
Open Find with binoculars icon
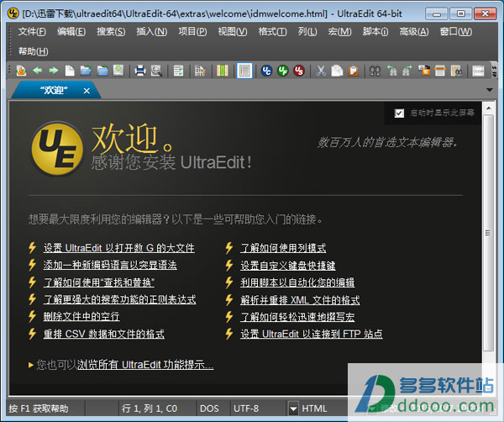point(375,71)
